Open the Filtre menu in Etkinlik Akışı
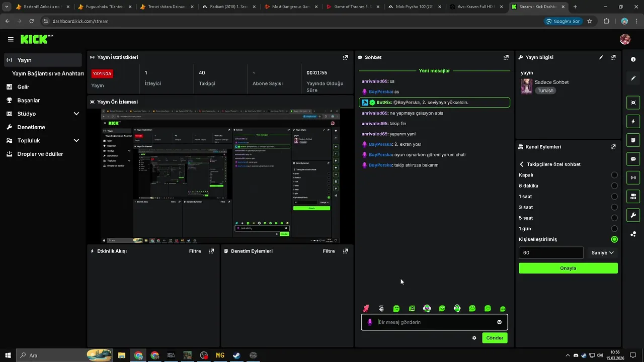The width and height of the screenshot is (644, 362). [195, 251]
